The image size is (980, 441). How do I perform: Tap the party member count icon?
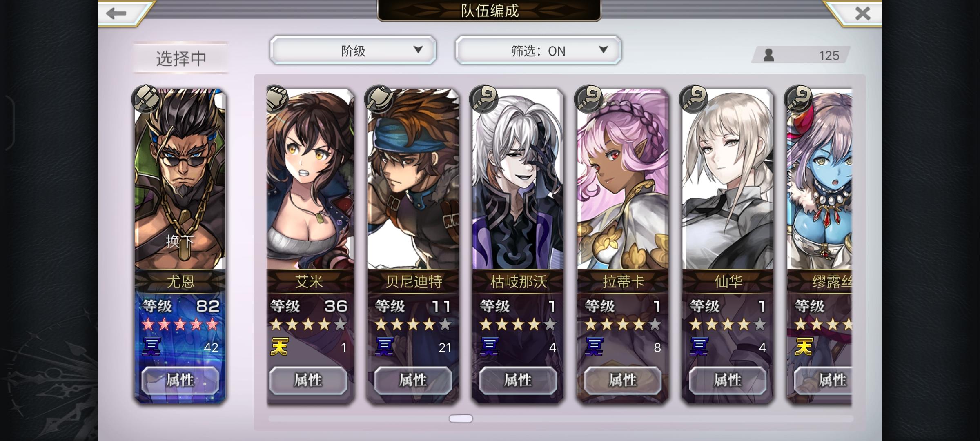pyautogui.click(x=769, y=55)
